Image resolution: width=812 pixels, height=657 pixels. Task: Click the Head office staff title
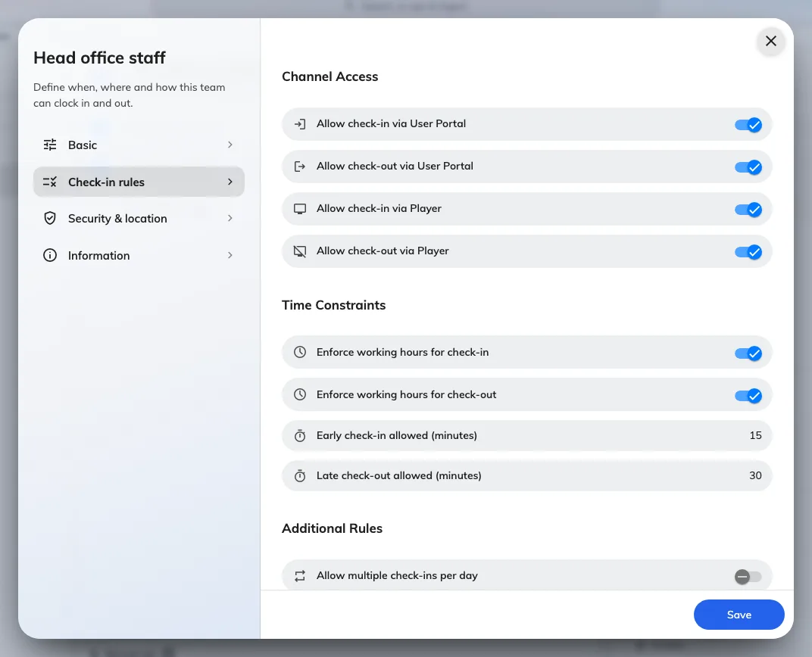click(x=99, y=58)
